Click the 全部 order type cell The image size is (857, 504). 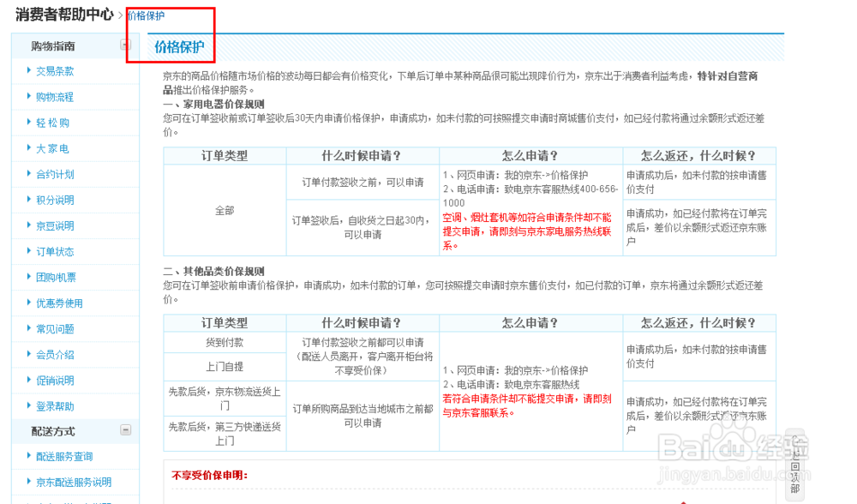pyautogui.click(x=225, y=210)
